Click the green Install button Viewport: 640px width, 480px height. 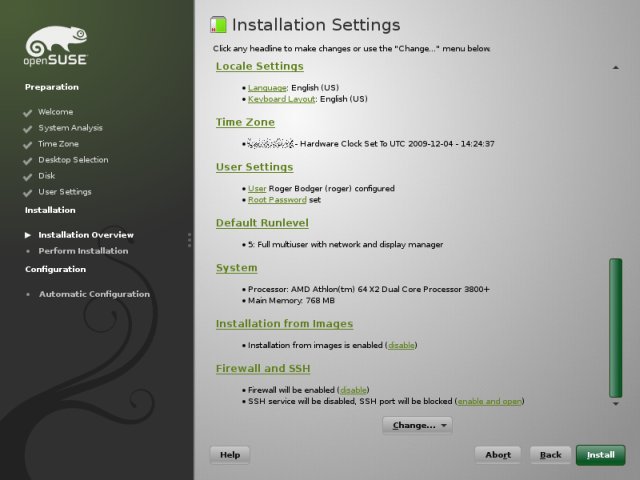[600, 455]
